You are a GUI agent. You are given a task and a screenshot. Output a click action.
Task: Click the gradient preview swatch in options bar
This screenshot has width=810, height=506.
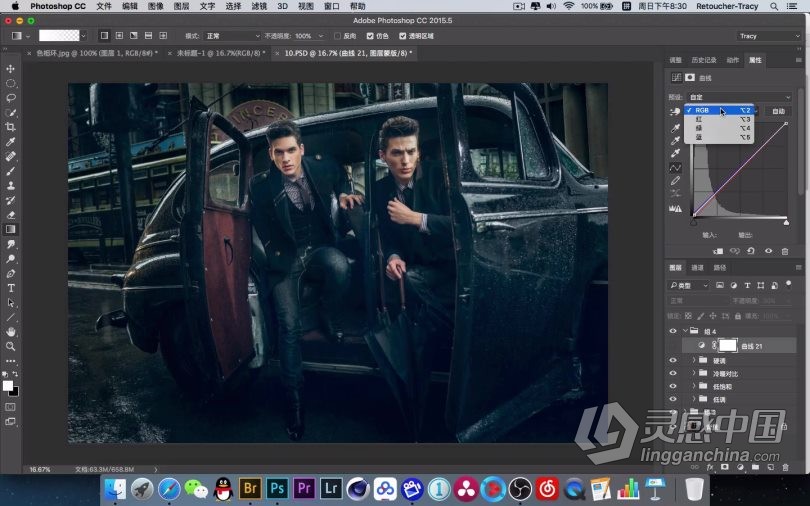(x=59, y=36)
